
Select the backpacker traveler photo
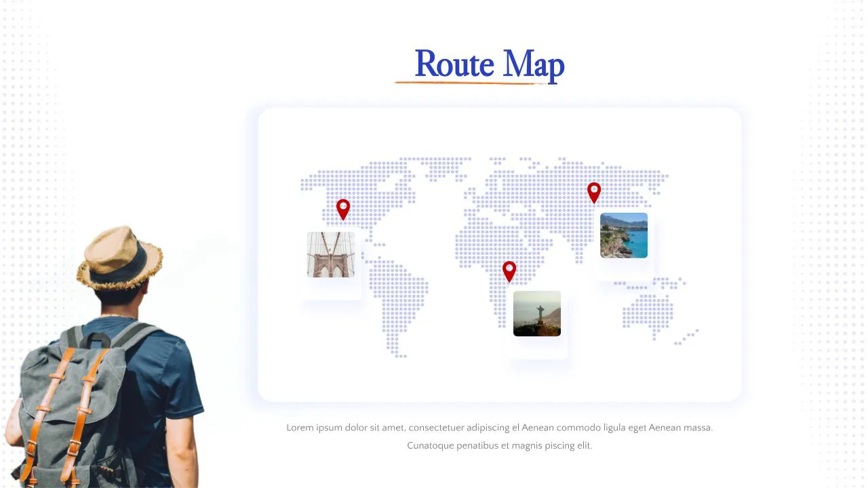(105, 357)
